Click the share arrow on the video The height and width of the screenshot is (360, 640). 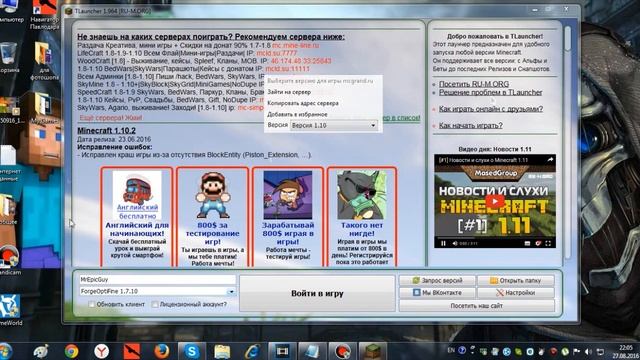click(550, 160)
